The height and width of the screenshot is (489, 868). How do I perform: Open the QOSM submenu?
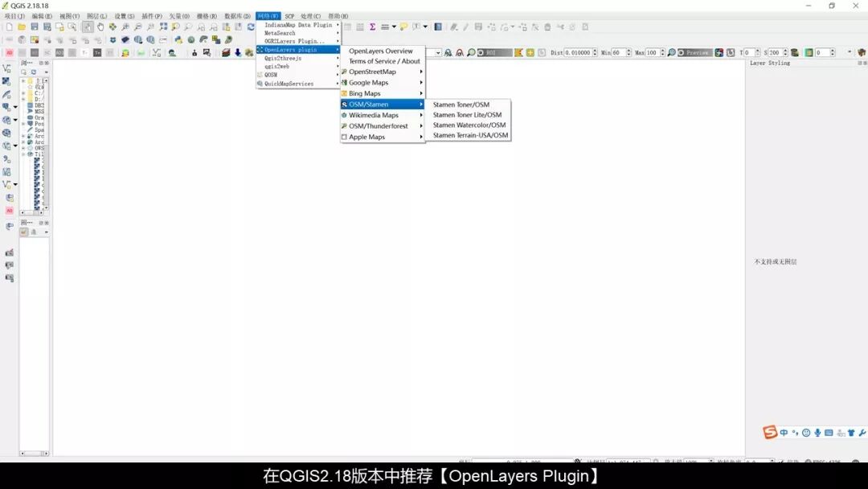[x=298, y=75]
